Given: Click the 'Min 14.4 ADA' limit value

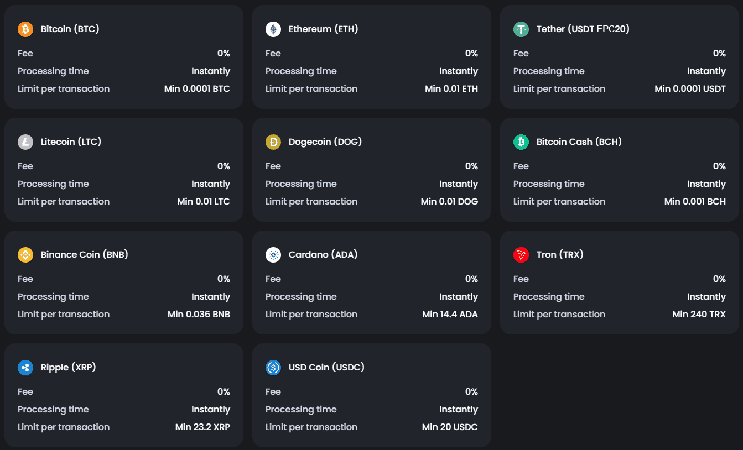Looking at the screenshot, I should tap(450, 314).
